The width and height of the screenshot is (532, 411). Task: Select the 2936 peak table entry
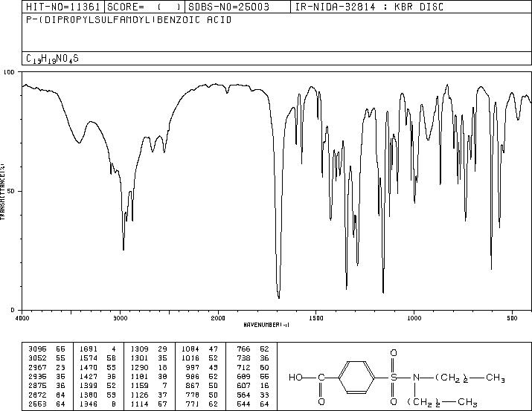[x=46, y=376]
